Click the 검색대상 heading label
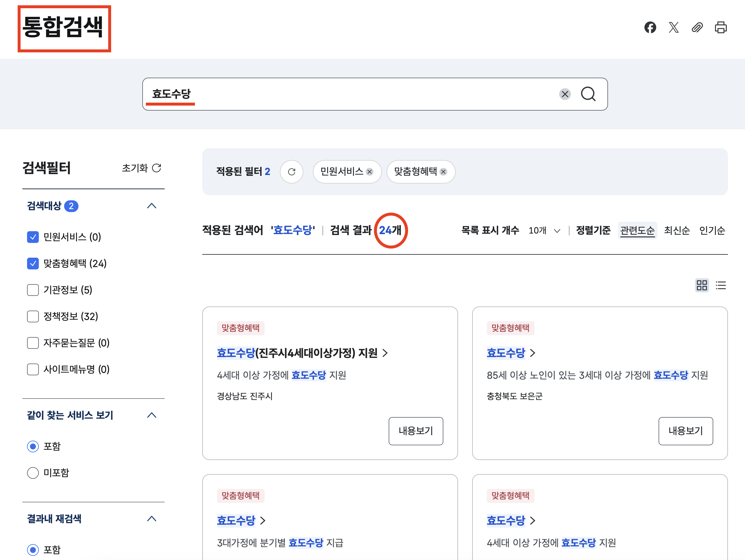The image size is (745, 560). 44,206
